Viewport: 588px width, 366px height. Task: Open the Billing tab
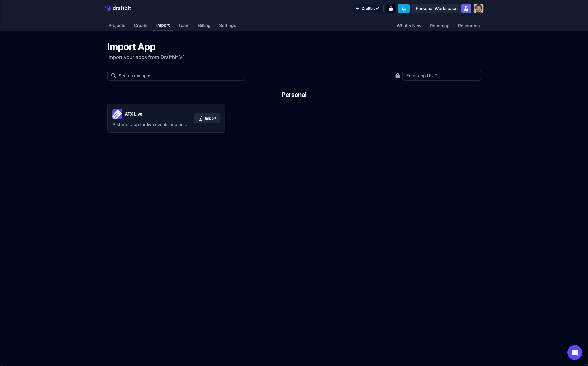(204, 25)
